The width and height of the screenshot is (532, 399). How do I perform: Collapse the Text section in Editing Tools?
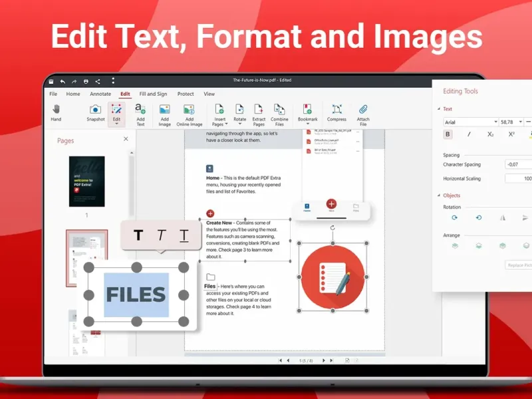click(x=439, y=109)
